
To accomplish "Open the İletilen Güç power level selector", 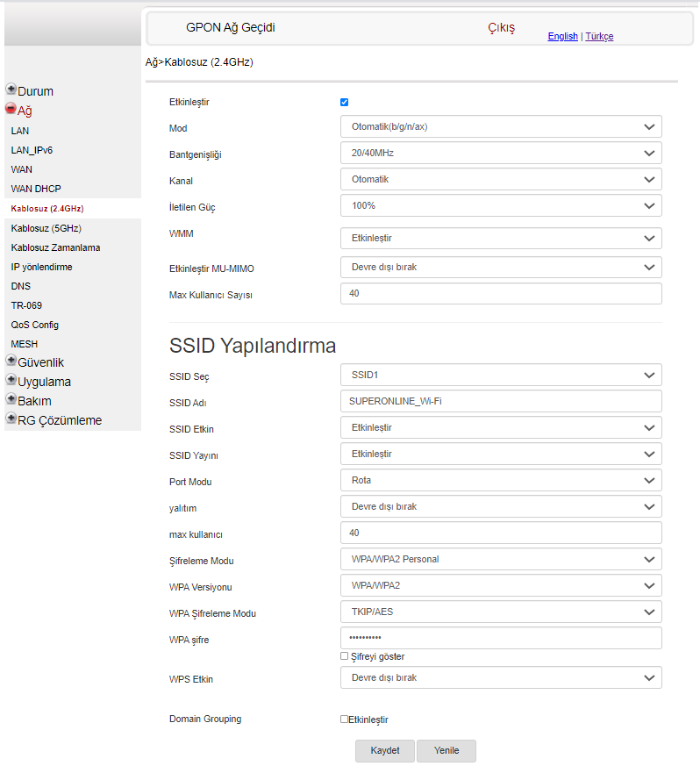I will 500,205.
